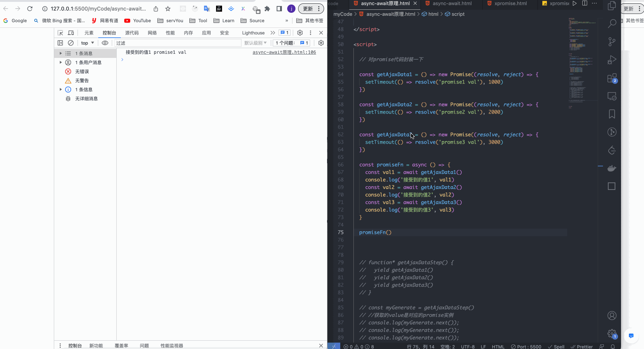The image size is (644, 349).
Task: Open VS Code Search view
Action: [x=612, y=24]
